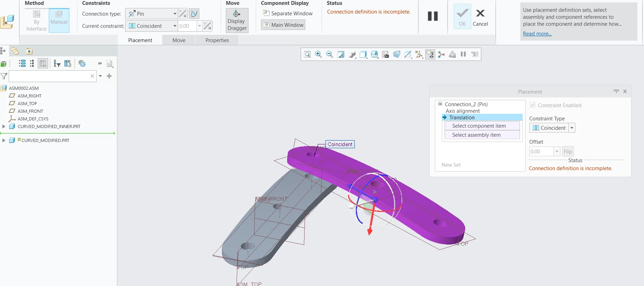The width and height of the screenshot is (644, 286).
Task: Click the small pause icon in graphics toolbar
Action: click(x=463, y=54)
